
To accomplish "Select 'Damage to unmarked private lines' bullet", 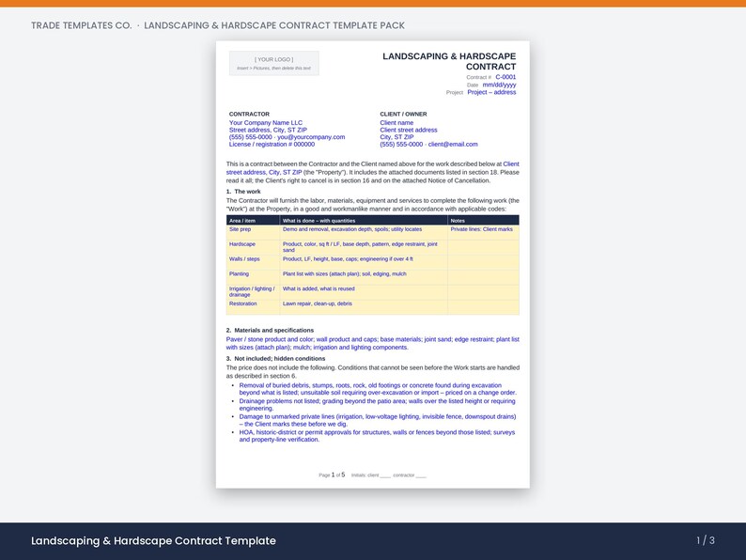I will point(378,420).
